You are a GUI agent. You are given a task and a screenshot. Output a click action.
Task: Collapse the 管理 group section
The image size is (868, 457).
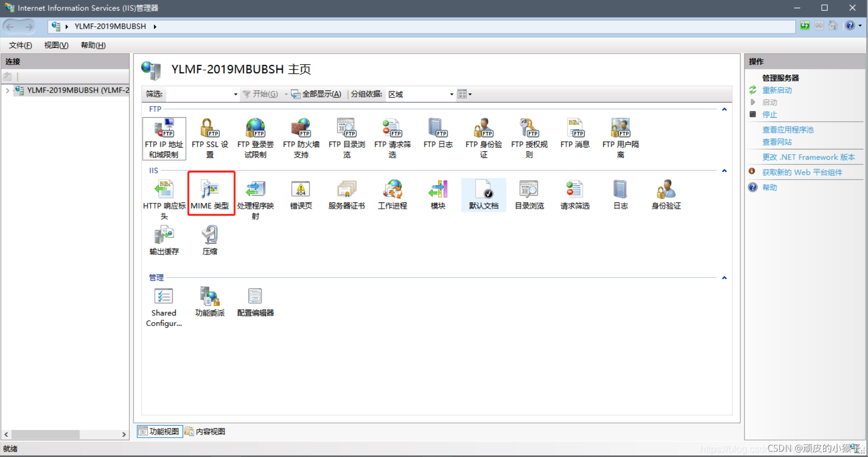pyautogui.click(x=724, y=278)
